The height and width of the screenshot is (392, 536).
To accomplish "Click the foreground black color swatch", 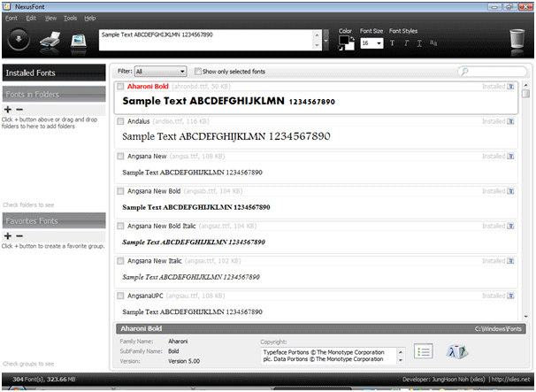I will click(x=343, y=40).
